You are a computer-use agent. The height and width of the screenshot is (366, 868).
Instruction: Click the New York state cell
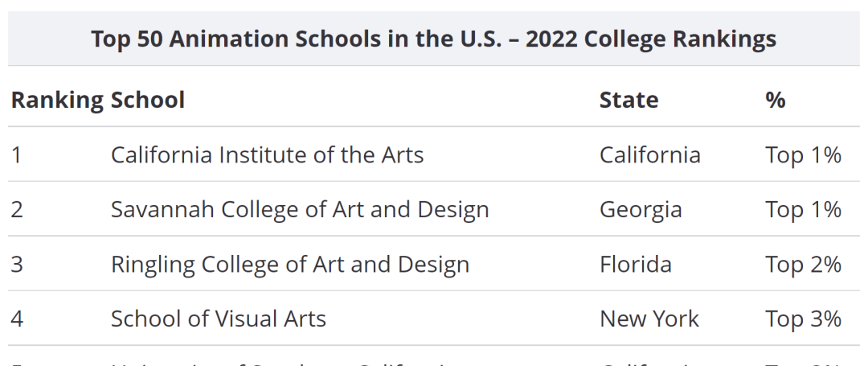(649, 319)
